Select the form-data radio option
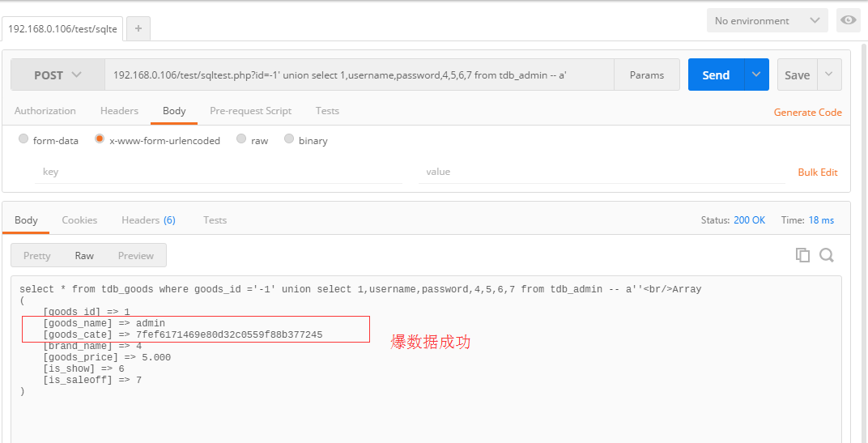This screenshot has width=868, height=443. point(23,139)
